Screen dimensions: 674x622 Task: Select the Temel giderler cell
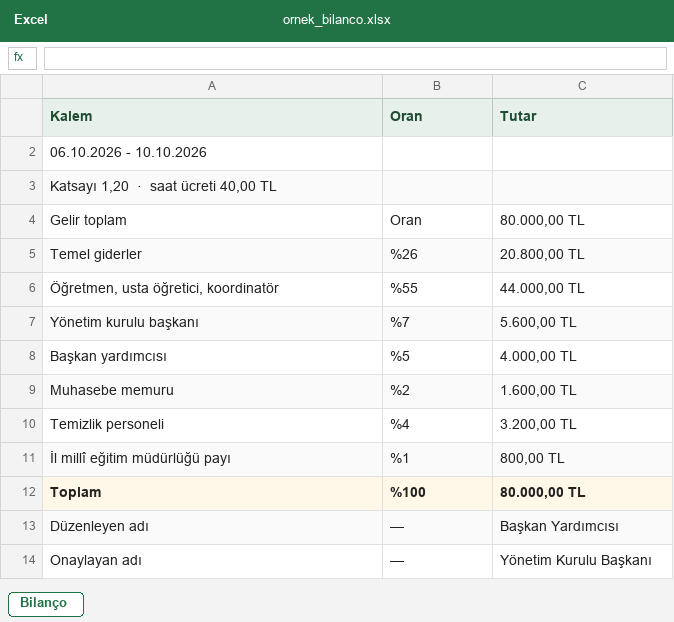coord(212,255)
